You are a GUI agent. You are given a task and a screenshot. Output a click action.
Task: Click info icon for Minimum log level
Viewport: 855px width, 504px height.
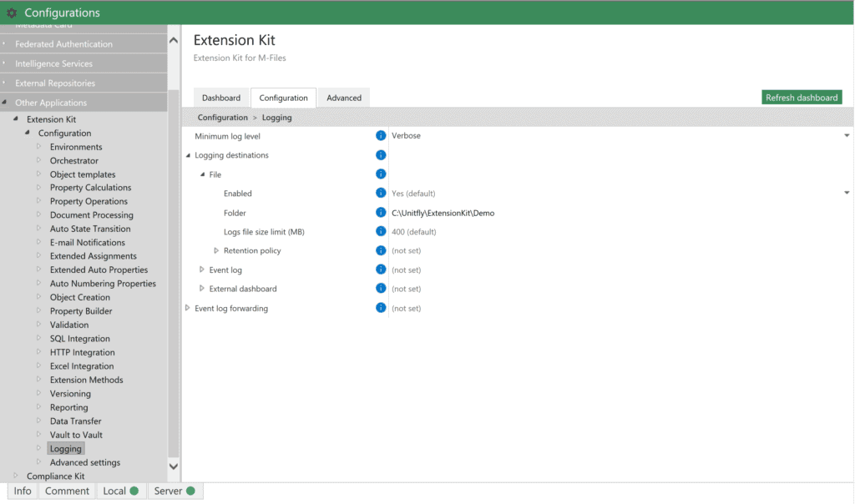pos(381,136)
